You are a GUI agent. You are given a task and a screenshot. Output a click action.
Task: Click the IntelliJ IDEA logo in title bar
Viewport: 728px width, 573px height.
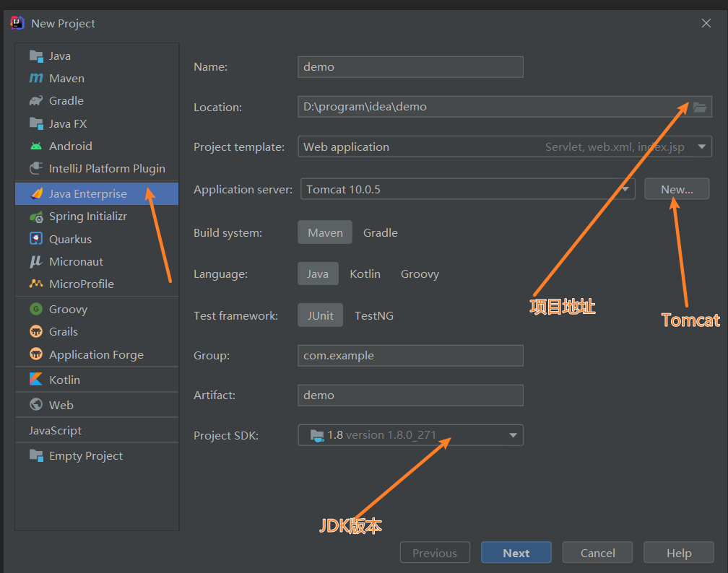click(x=17, y=23)
